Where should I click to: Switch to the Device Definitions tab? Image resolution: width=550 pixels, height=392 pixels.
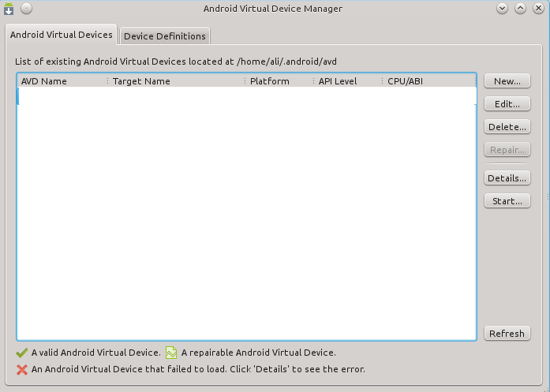coord(165,36)
